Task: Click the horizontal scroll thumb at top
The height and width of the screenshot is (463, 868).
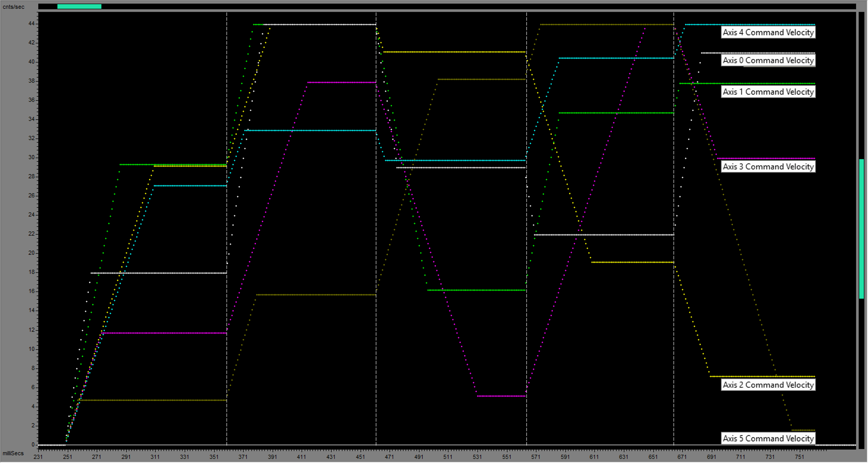Action: [x=79, y=7]
